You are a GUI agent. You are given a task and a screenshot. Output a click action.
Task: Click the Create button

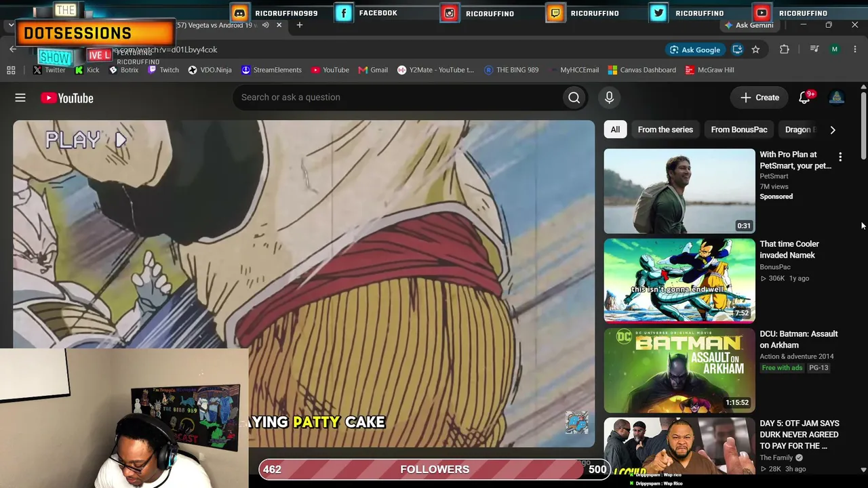pyautogui.click(x=759, y=98)
